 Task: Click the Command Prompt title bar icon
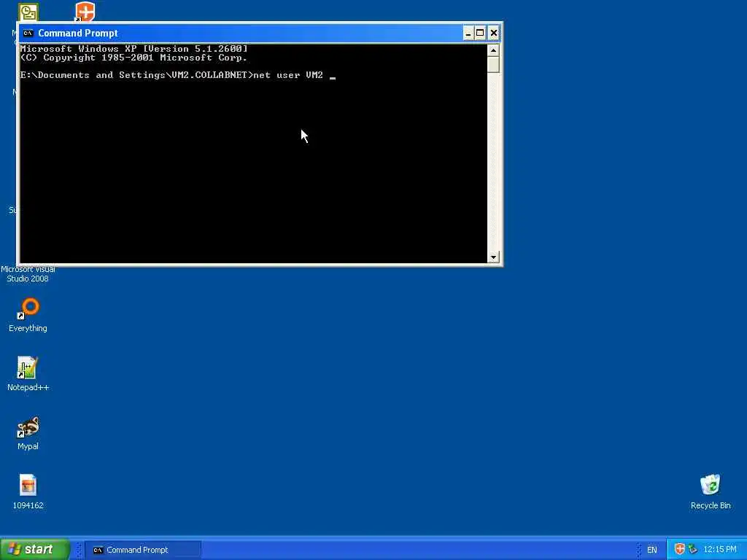coord(28,34)
